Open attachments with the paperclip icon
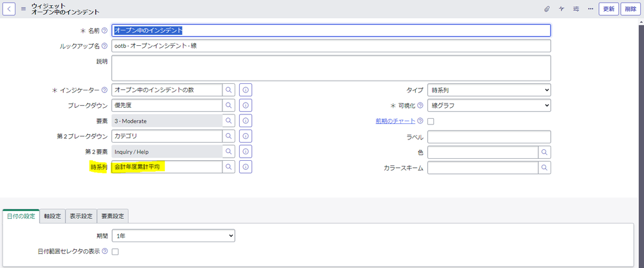The width and height of the screenshot is (644, 268). pos(547,8)
